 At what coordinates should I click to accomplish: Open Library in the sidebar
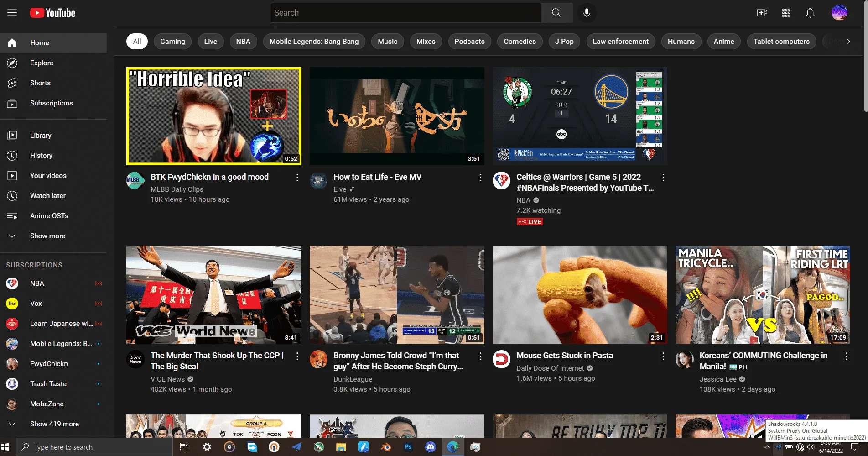53,136
